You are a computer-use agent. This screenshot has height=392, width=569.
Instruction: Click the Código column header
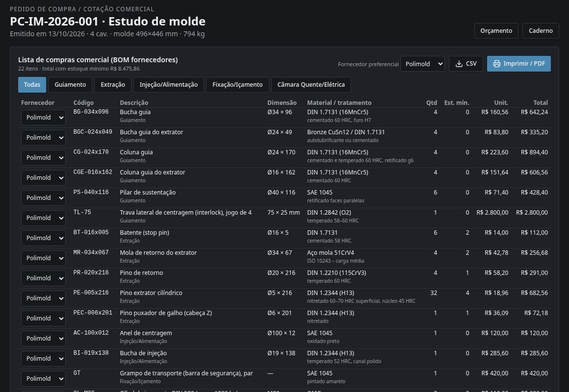tap(83, 102)
